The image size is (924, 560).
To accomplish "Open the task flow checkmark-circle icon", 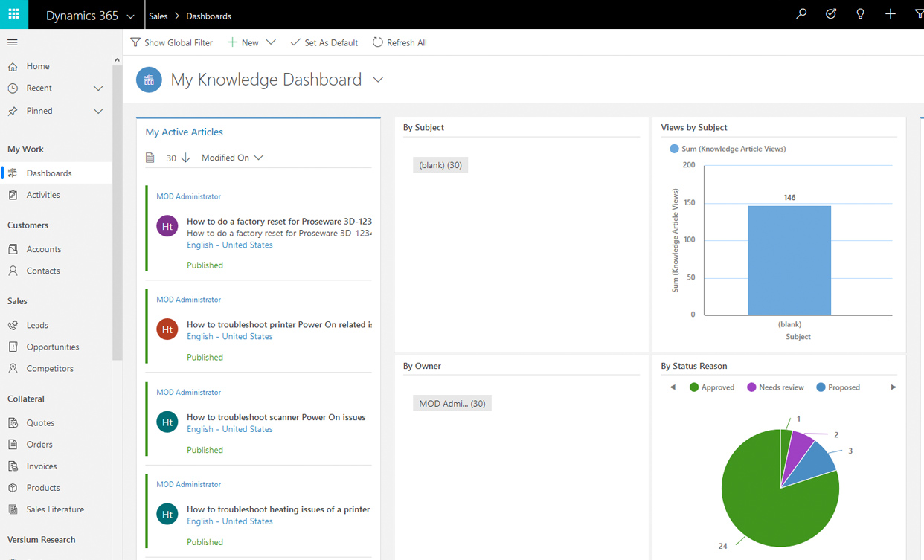I will [x=831, y=14].
